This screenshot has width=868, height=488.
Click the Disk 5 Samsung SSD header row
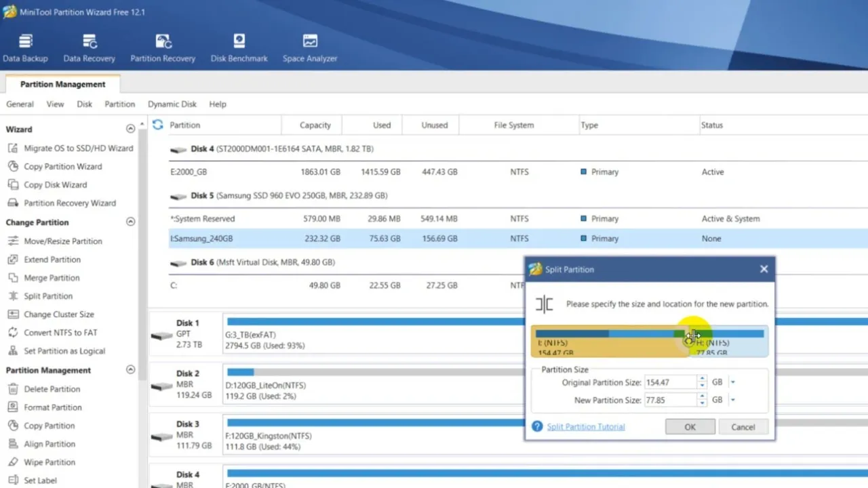point(518,195)
